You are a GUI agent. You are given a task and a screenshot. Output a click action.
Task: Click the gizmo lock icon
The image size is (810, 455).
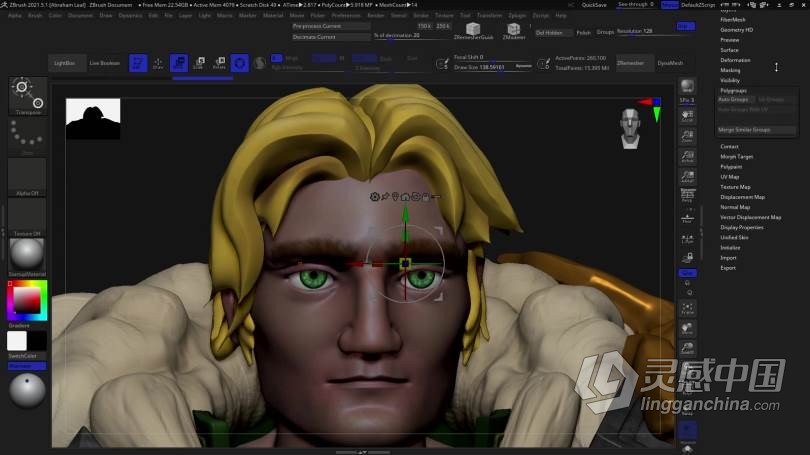426,196
